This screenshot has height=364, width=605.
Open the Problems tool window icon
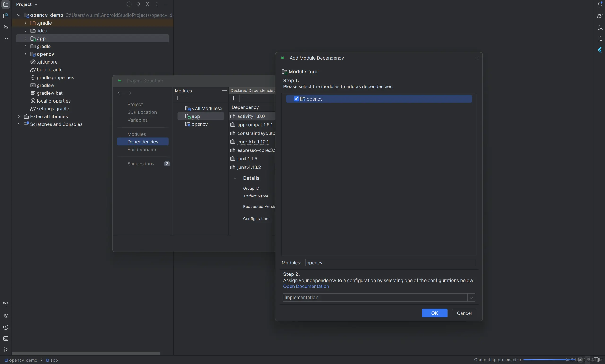(5, 327)
